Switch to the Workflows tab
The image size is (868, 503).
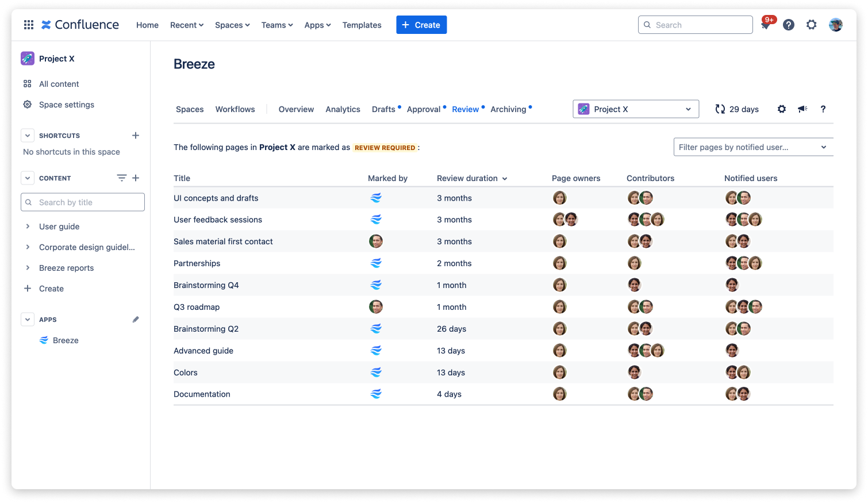pos(235,109)
